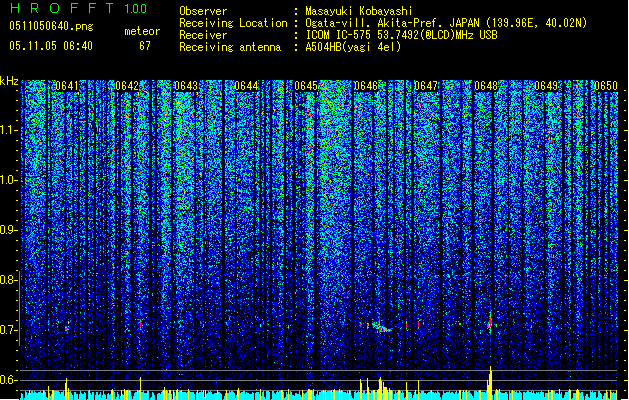Click the 0642 time marker
Viewport: 629px width, 400px height.
(127, 86)
